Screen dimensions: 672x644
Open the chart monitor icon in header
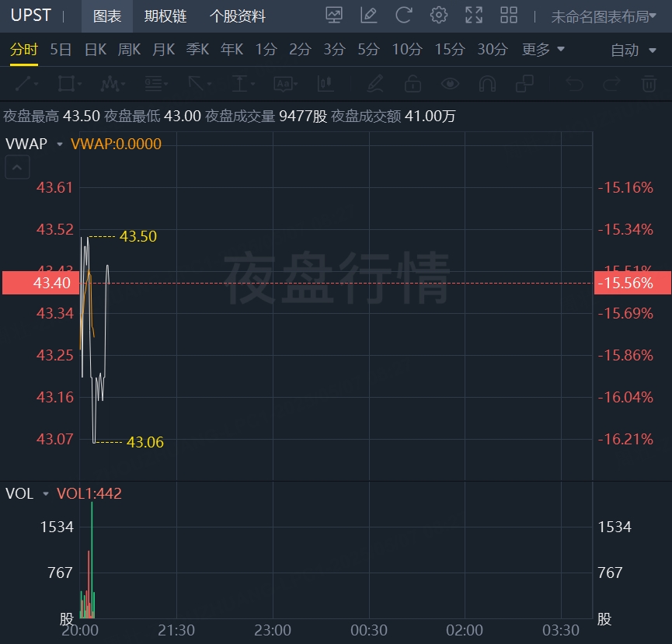click(334, 16)
